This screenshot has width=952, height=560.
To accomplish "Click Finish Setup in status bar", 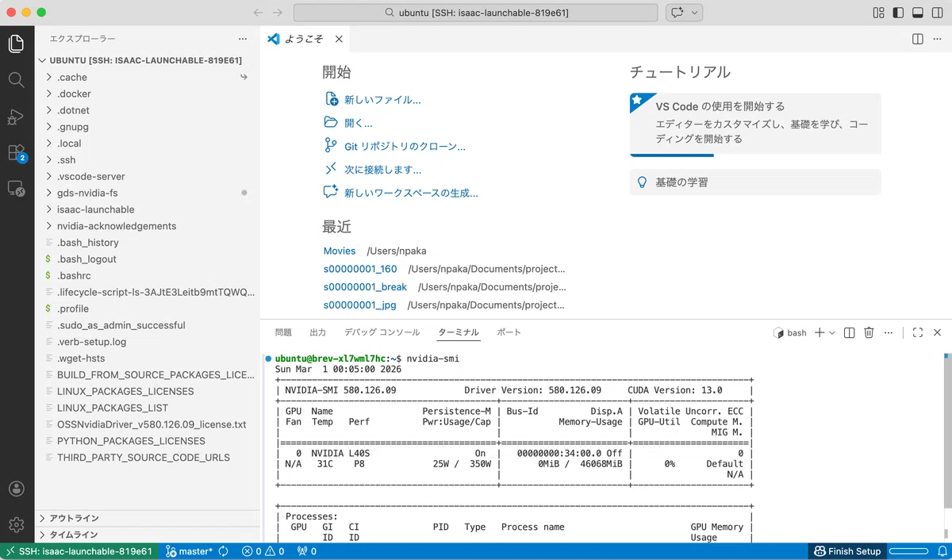I will [x=846, y=551].
